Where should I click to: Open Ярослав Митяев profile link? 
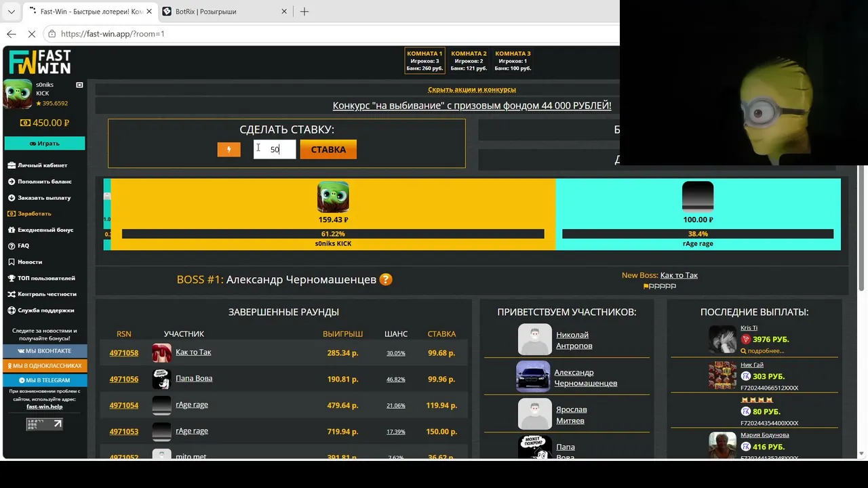(x=571, y=415)
